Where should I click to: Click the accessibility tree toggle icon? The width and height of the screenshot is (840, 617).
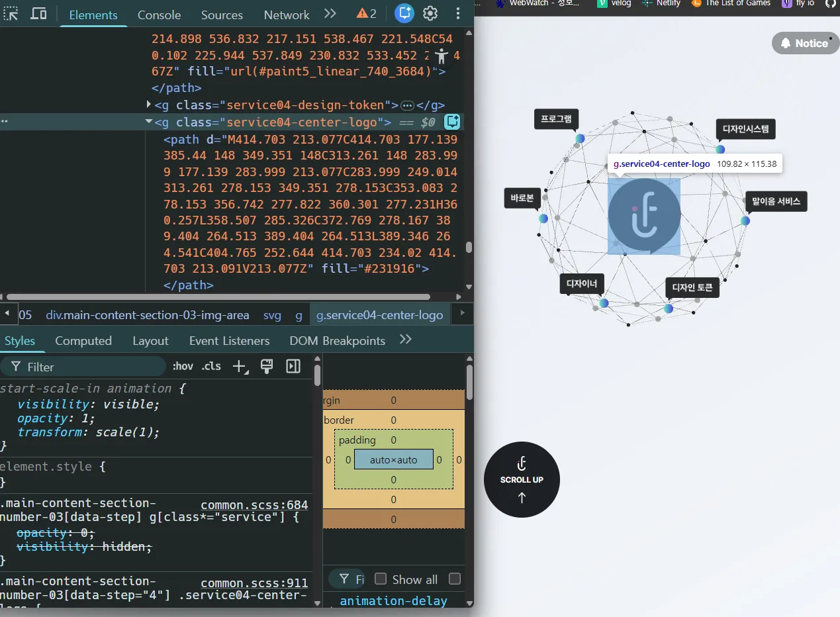[440, 56]
